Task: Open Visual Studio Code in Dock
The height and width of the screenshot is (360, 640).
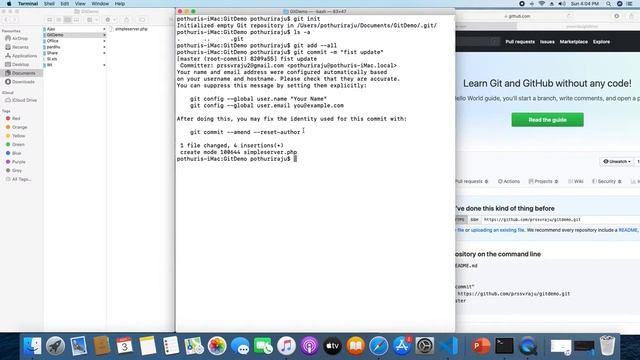Action: click(449, 346)
